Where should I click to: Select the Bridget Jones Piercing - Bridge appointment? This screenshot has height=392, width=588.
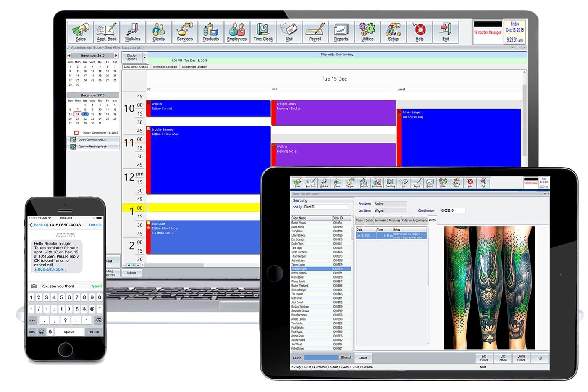[334, 113]
